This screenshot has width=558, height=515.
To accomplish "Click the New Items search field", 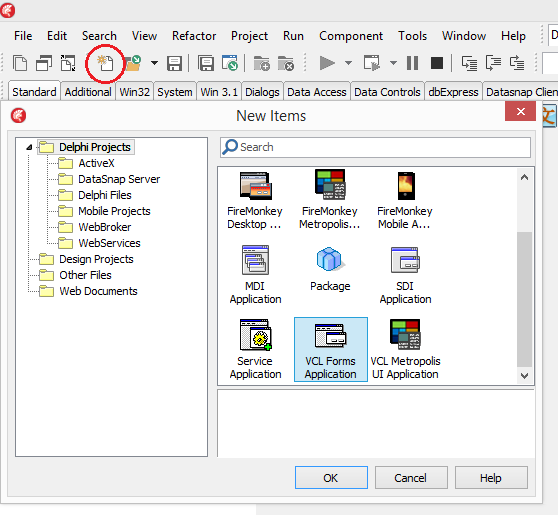I will click(x=375, y=147).
